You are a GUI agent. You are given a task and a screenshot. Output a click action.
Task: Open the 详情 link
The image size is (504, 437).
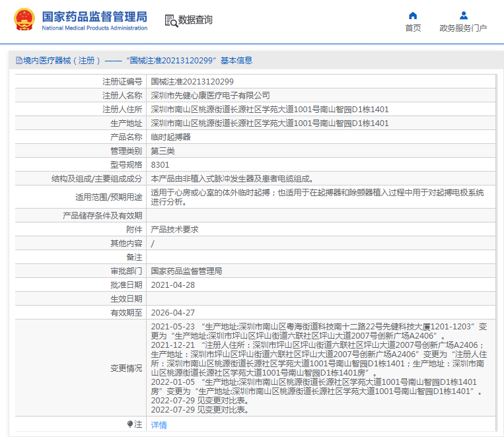click(159, 425)
